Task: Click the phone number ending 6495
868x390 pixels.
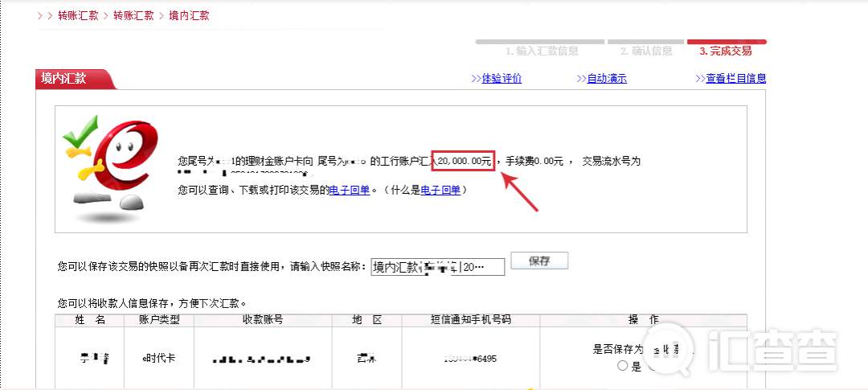Action: click(x=470, y=359)
